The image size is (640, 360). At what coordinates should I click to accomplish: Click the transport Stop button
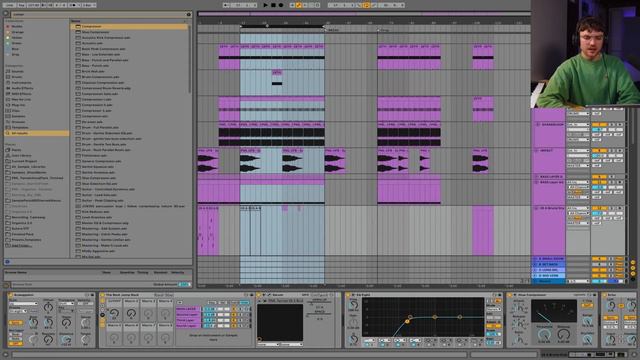pyautogui.click(x=273, y=5)
